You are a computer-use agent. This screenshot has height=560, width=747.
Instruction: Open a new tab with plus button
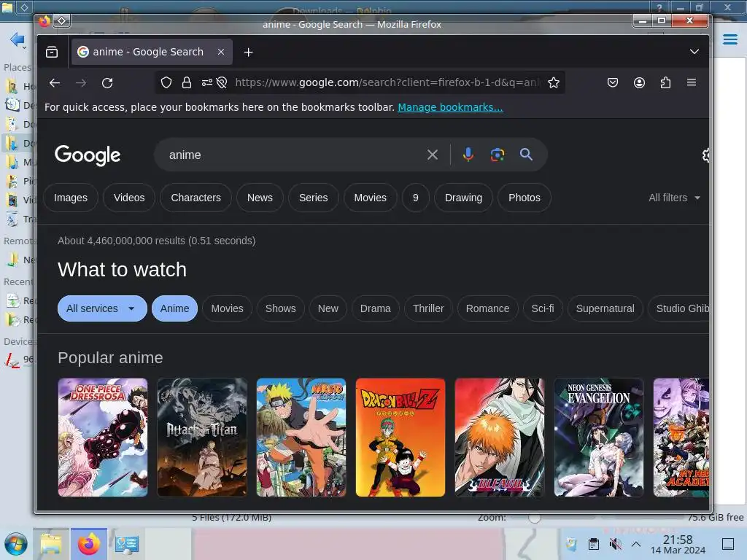[x=248, y=52]
